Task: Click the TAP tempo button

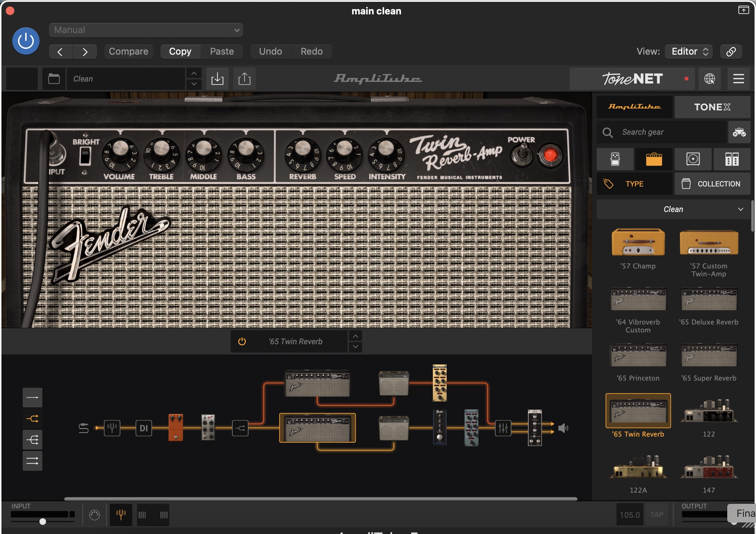Action: (656, 515)
